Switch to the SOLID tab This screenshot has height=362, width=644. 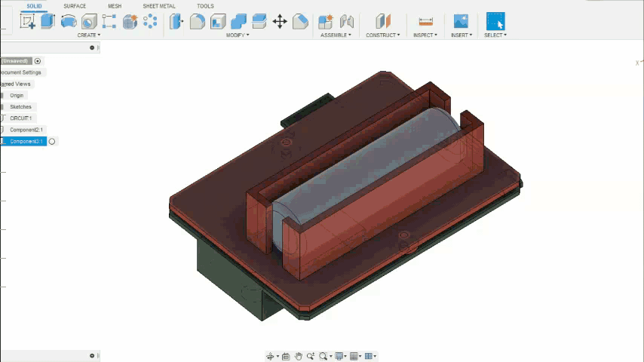(x=34, y=6)
